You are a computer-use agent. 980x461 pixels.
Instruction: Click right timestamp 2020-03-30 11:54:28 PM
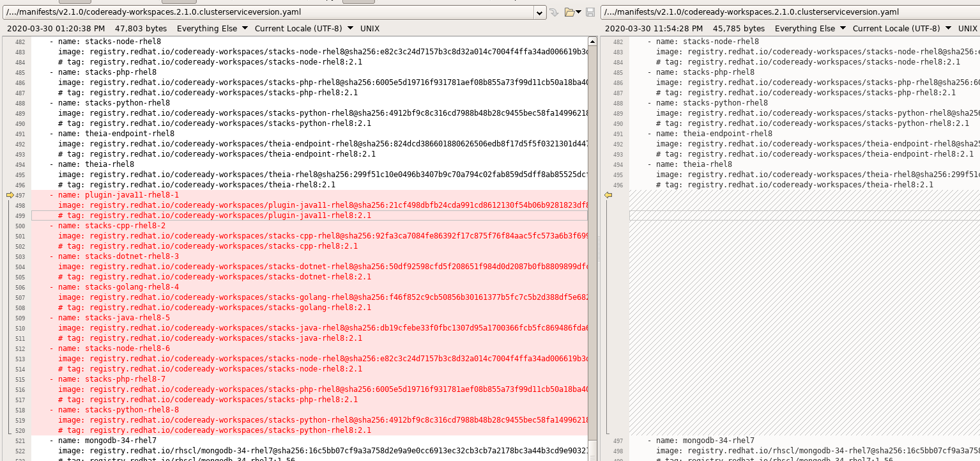[654, 29]
